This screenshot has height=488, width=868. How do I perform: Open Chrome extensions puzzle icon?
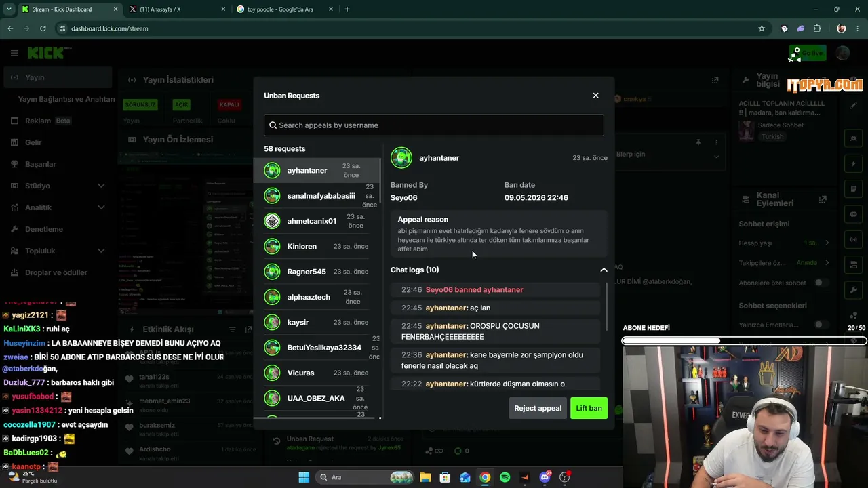click(x=817, y=28)
